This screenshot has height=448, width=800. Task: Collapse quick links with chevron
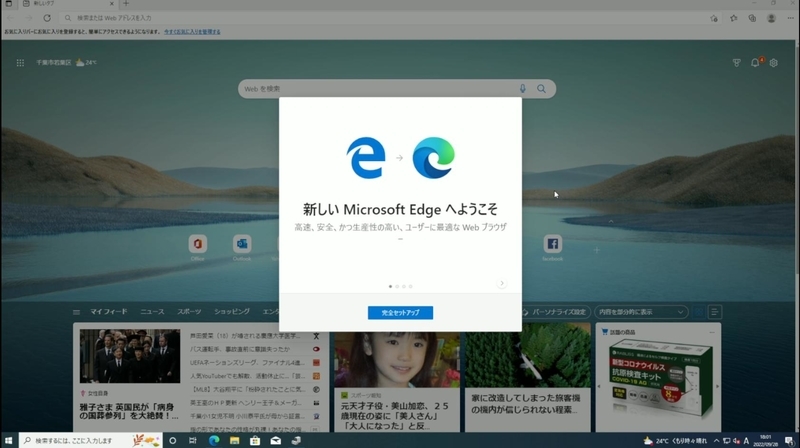pos(611,221)
